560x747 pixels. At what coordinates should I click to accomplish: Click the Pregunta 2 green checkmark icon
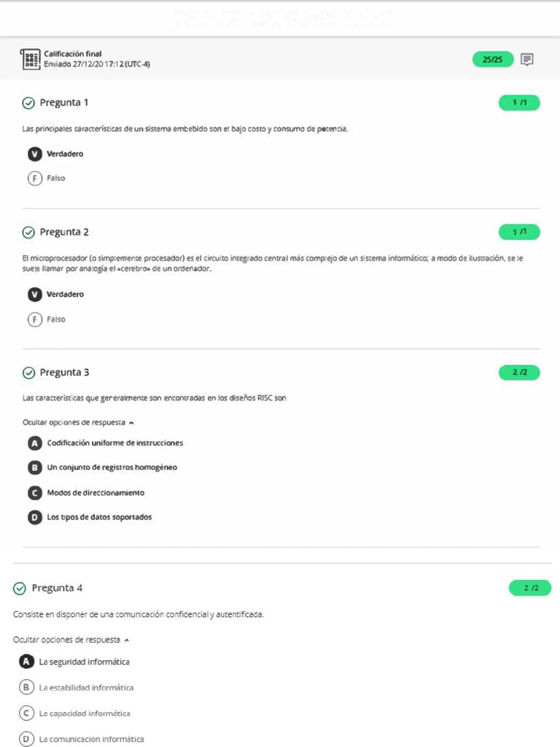[x=28, y=233]
